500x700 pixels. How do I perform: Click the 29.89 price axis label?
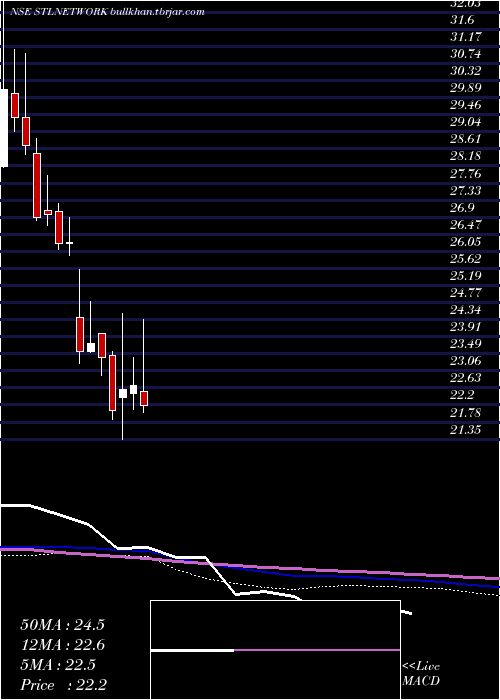(x=466, y=88)
